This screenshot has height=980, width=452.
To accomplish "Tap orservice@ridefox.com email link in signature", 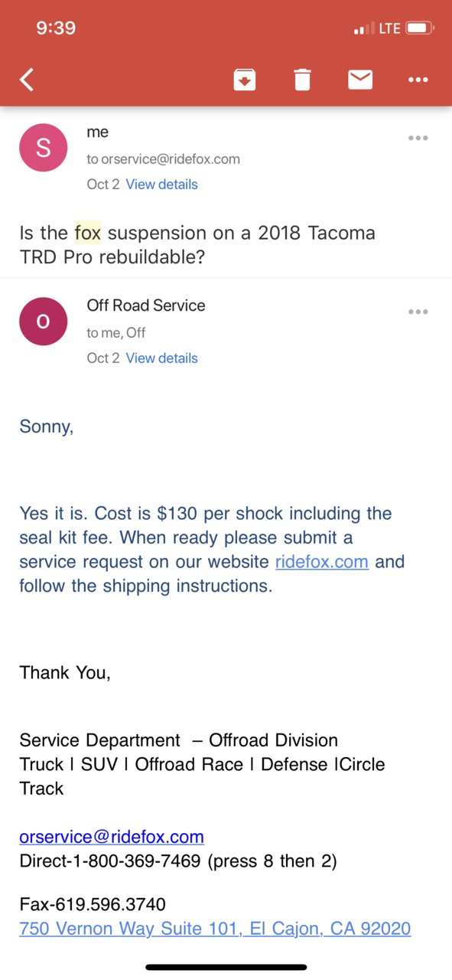I will point(112,837).
